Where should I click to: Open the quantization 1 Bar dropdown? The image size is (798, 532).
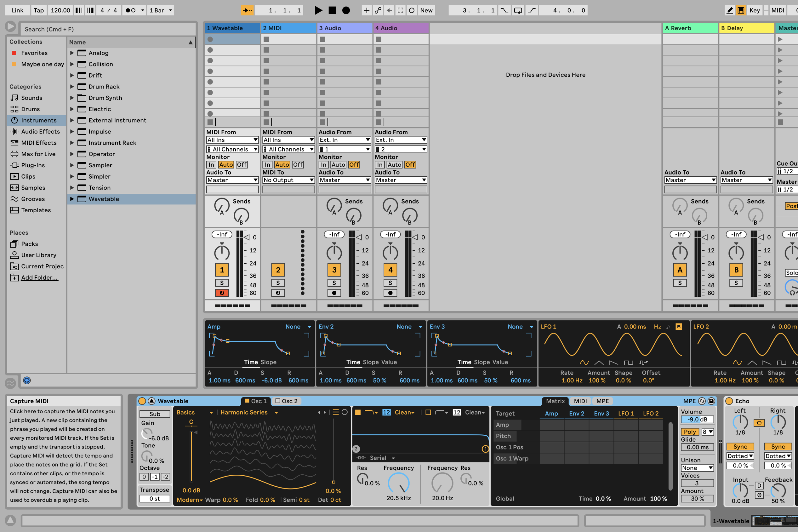point(161,10)
